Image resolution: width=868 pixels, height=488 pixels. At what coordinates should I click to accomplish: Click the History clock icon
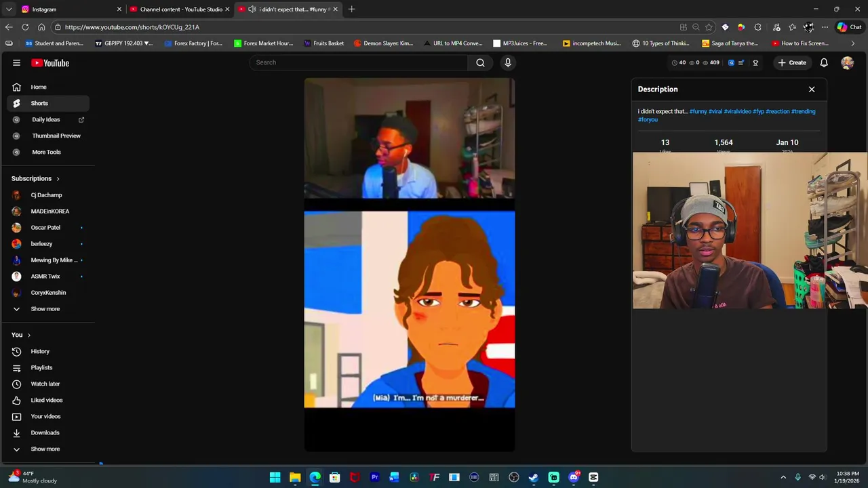(x=16, y=351)
